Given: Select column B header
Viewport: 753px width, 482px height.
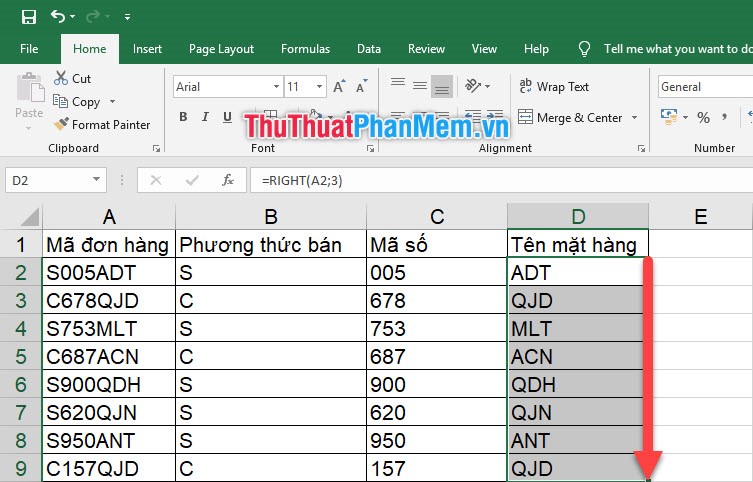Looking at the screenshot, I should 271,217.
